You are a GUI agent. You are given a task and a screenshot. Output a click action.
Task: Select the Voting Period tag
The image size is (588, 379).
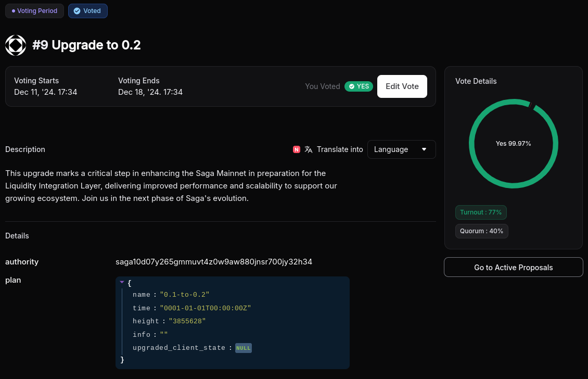tap(34, 11)
